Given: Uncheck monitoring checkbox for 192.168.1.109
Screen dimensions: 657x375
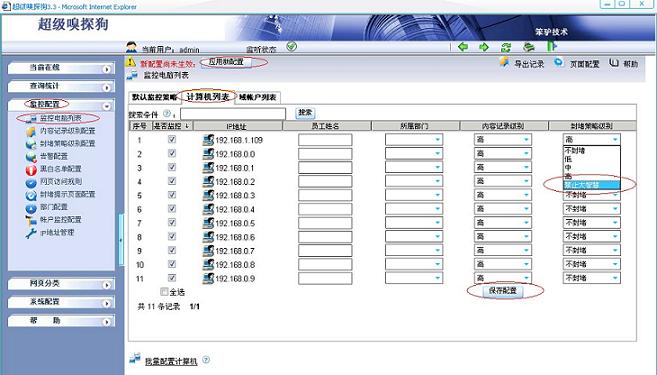Looking at the screenshot, I should [x=172, y=140].
